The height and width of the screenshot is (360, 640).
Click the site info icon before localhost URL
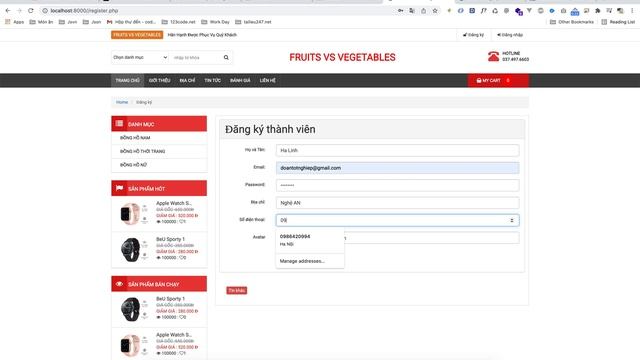click(x=45, y=11)
